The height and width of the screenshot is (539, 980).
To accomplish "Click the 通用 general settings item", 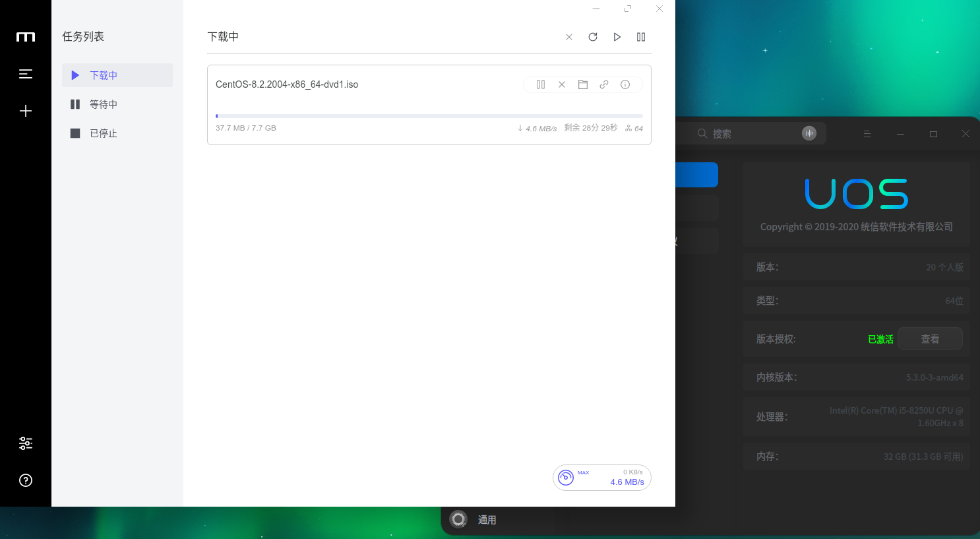I will pyautogui.click(x=487, y=520).
